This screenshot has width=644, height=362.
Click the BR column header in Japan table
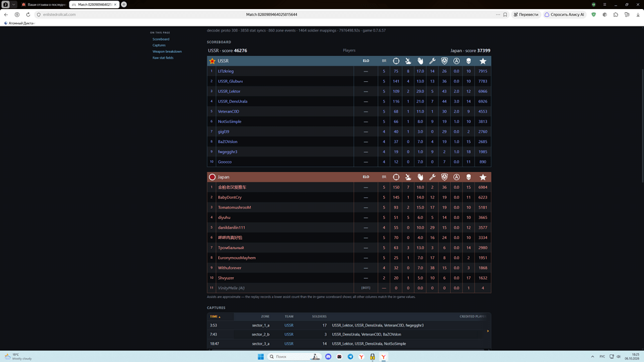click(x=384, y=177)
